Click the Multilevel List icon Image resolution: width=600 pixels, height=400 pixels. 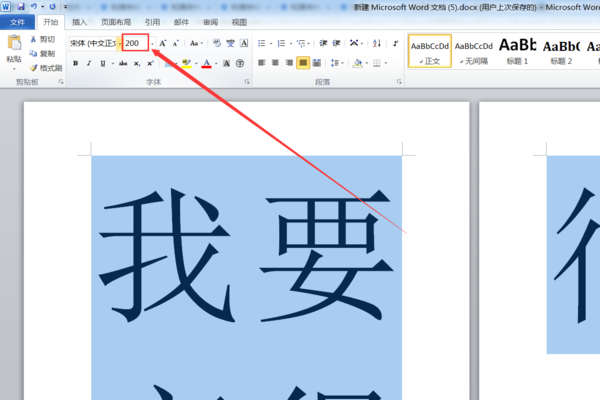(301, 43)
